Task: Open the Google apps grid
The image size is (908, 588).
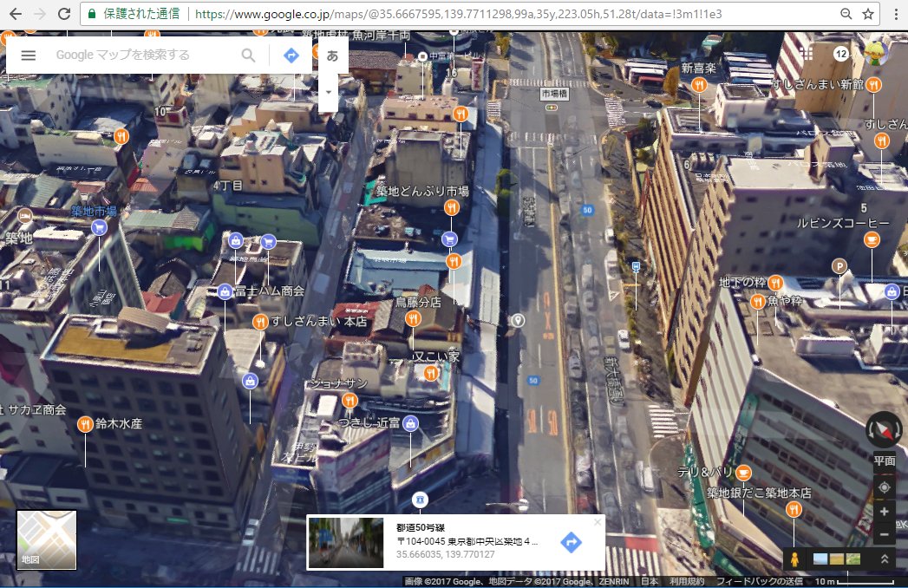Action: (807, 54)
